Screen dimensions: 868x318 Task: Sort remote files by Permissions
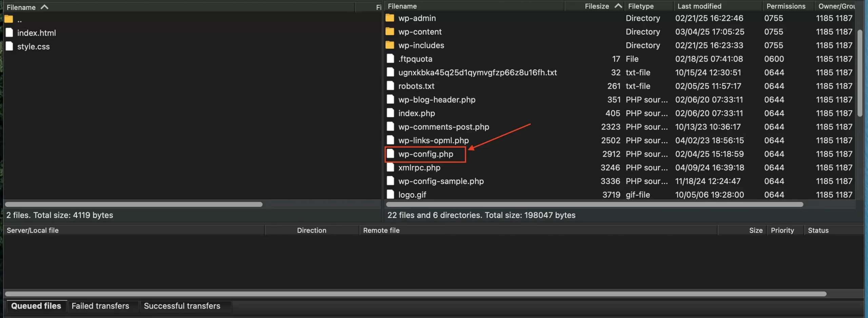coord(786,6)
